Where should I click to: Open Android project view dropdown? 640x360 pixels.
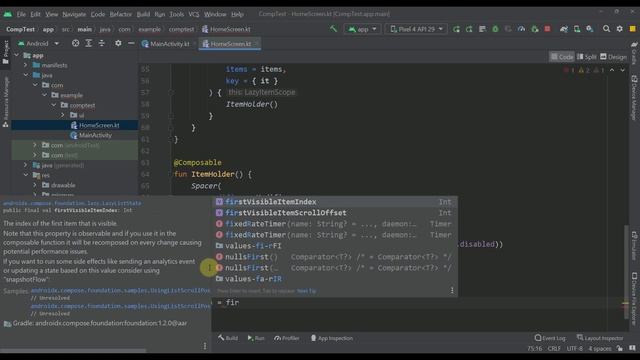coord(40,43)
